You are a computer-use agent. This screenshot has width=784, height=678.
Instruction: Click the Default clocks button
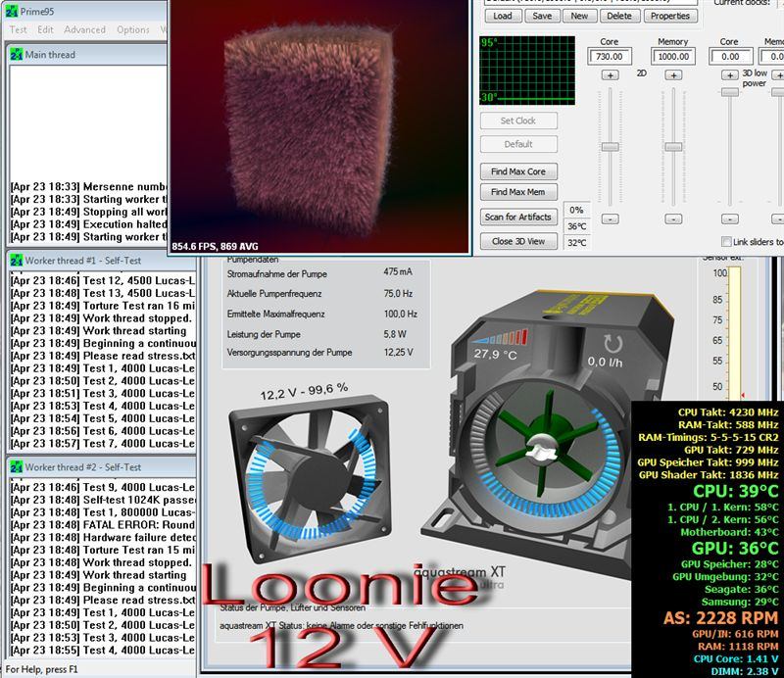518,144
